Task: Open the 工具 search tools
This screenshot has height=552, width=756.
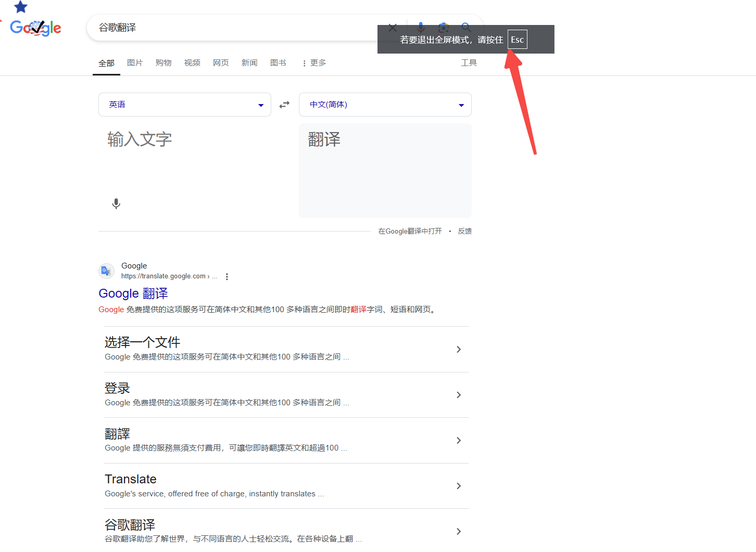Action: [469, 62]
